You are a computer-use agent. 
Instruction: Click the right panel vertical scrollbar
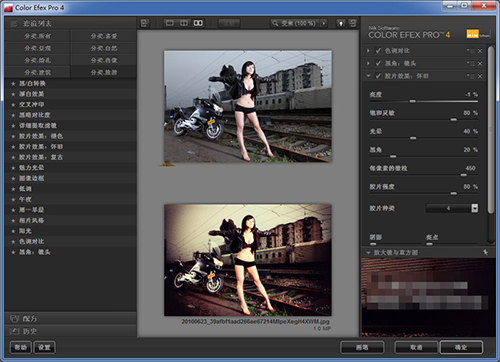point(490,130)
